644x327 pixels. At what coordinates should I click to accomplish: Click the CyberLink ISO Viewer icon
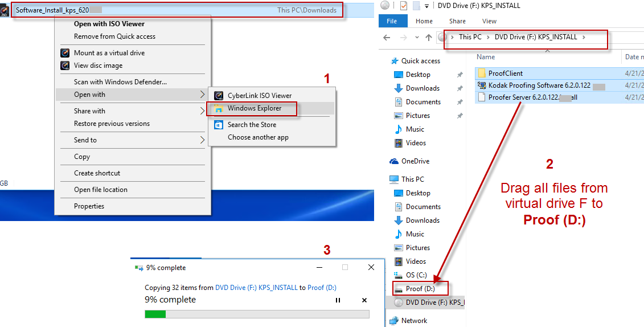pyautogui.click(x=219, y=96)
